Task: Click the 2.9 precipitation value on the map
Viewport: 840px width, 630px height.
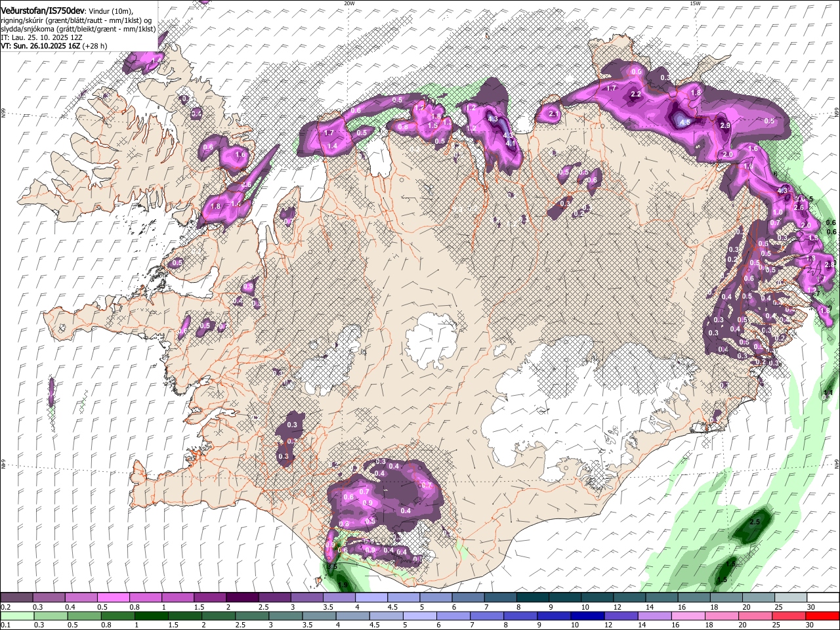Action: pos(725,125)
